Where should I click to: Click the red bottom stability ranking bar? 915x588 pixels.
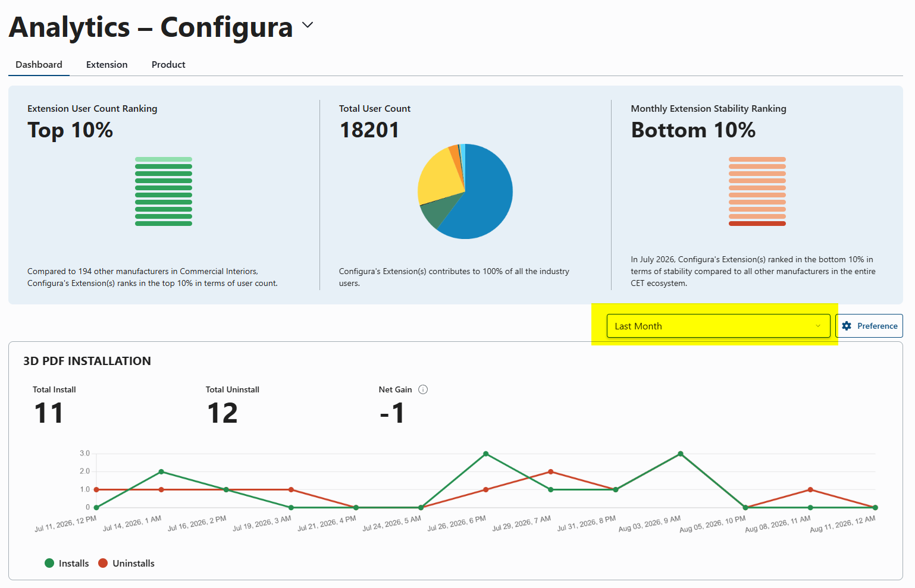tap(757, 224)
